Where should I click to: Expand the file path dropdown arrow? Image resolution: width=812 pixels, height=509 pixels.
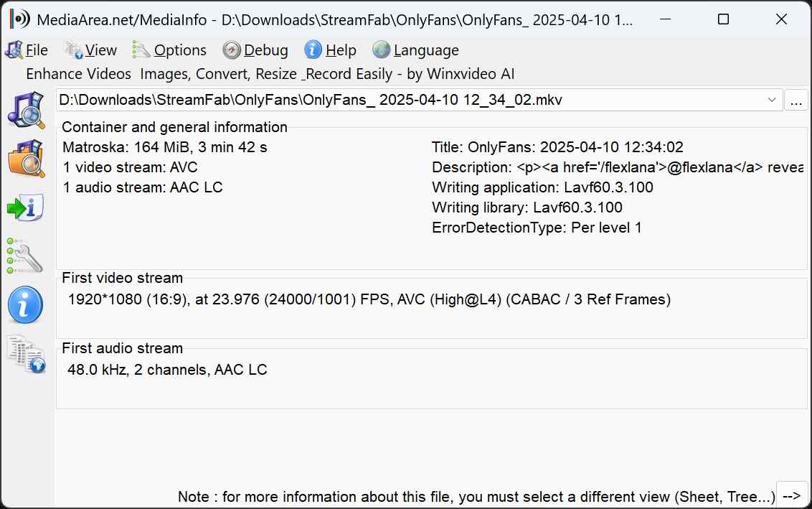772,100
